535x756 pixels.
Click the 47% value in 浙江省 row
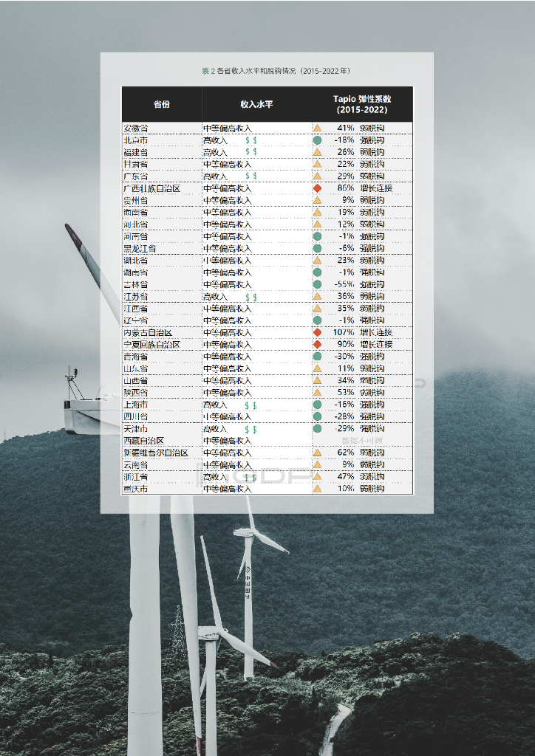[x=346, y=476]
